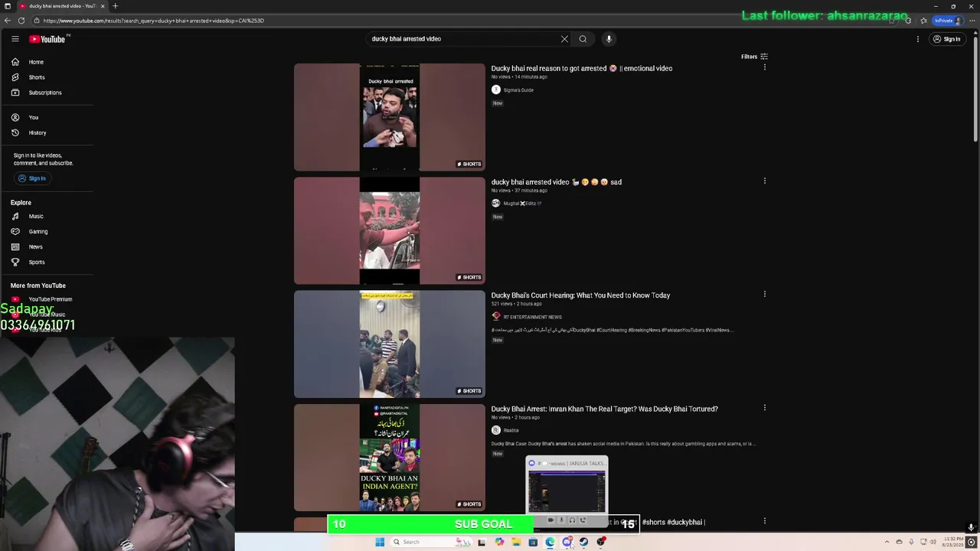The image size is (980, 551).
Task: Visit the R7 ENTERTAINMENT NEWS channel
Action: coord(532,317)
